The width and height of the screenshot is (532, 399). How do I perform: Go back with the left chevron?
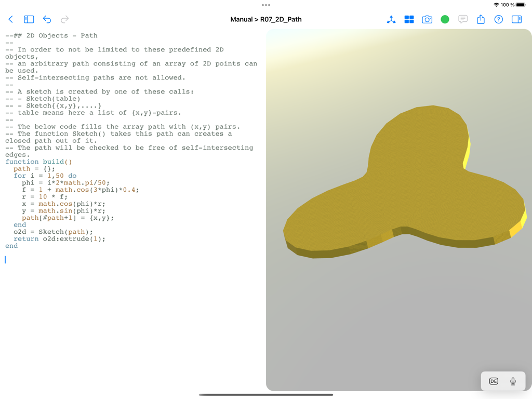pos(11,19)
